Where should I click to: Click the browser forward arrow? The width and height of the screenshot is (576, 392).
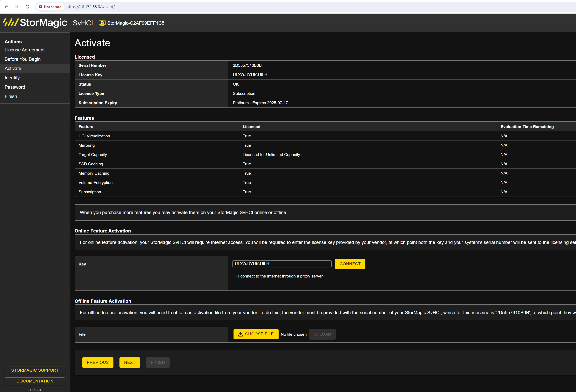[17, 7]
